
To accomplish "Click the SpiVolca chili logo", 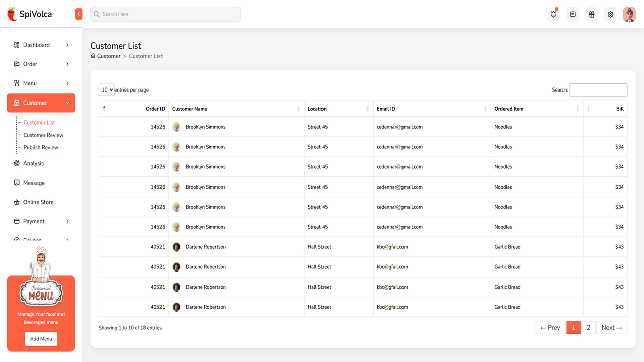I will tap(12, 14).
